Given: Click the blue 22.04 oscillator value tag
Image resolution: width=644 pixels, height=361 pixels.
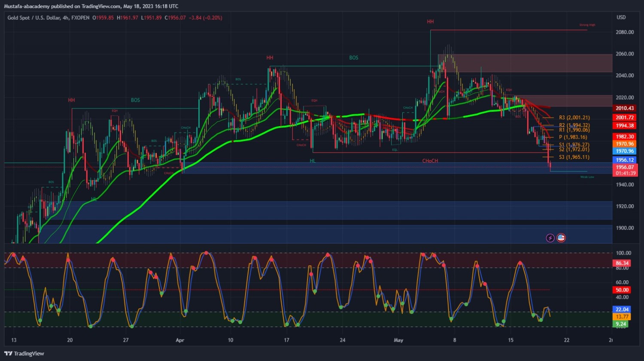Looking at the screenshot, I should [x=622, y=309].
